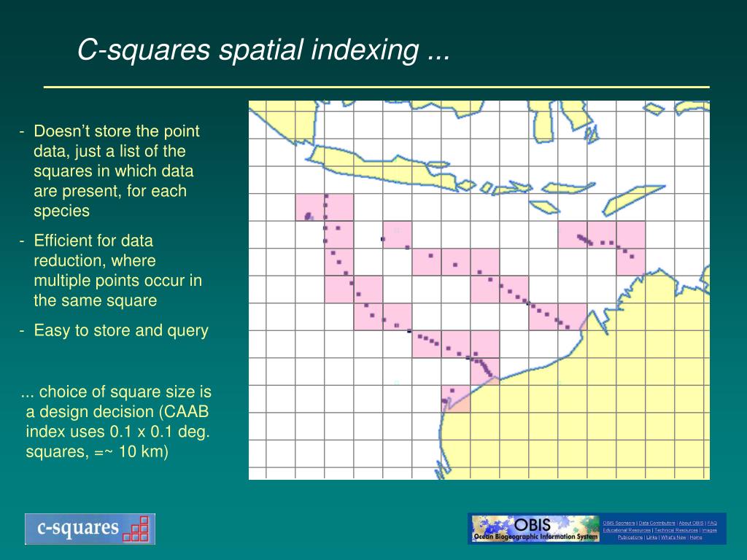
Task: Click the bullet 'Easy to store and query'
Action: click(114, 330)
